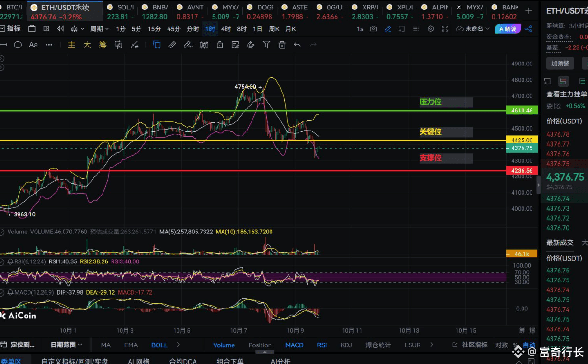Click the trash can delete drawings icon
Screen dimensions: 588x364
282,45
